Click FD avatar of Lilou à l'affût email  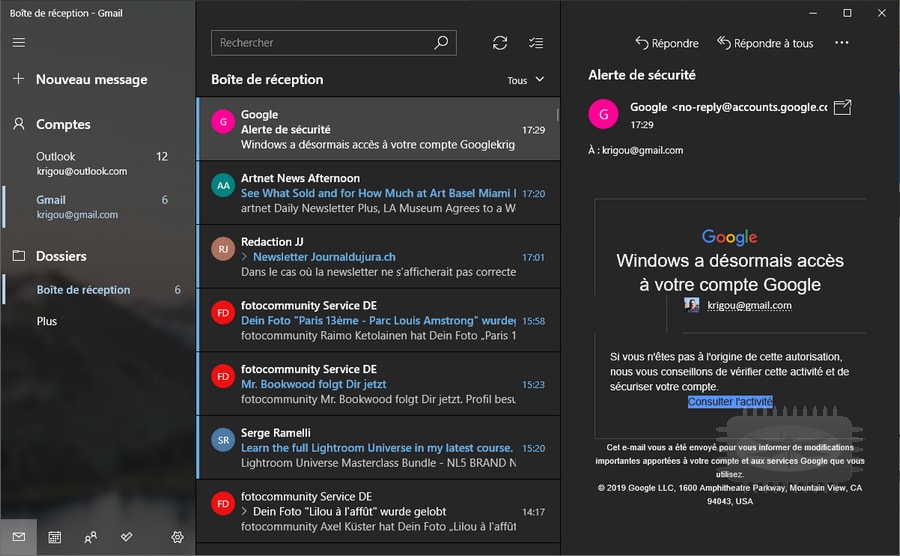(x=223, y=504)
